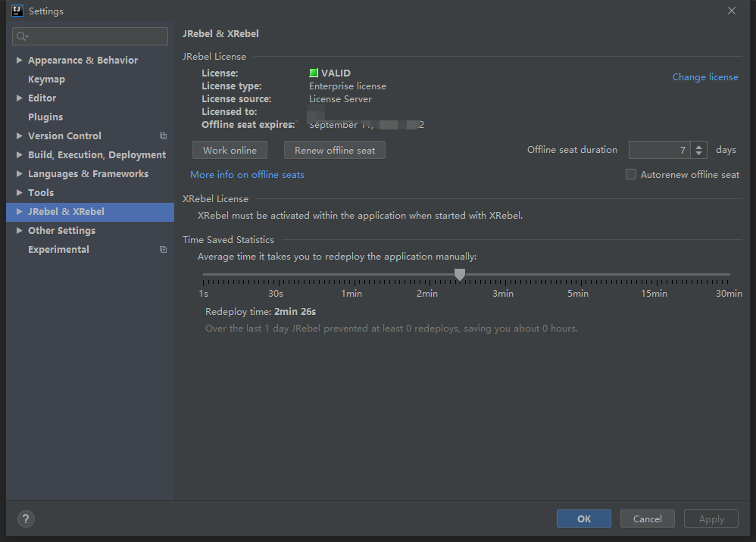Click the Version Control project-level copy icon
This screenshot has width=756, height=542.
click(x=163, y=136)
